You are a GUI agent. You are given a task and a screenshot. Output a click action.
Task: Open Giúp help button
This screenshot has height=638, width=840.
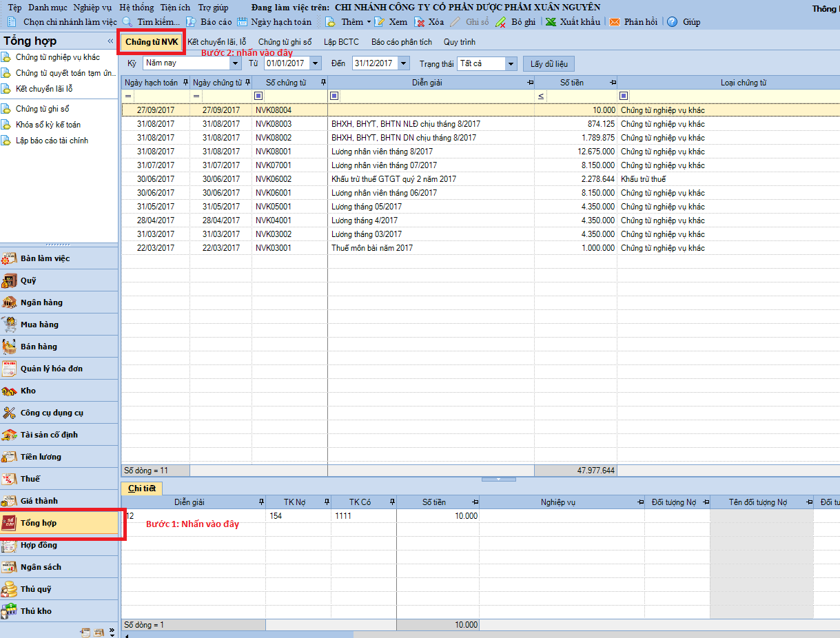(x=684, y=22)
